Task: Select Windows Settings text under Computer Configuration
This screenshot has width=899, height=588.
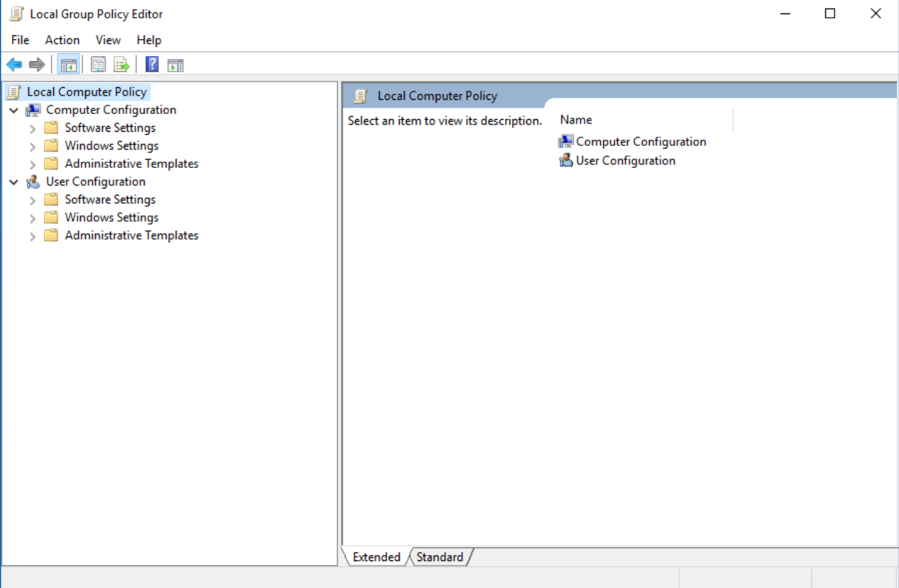Action: (112, 145)
